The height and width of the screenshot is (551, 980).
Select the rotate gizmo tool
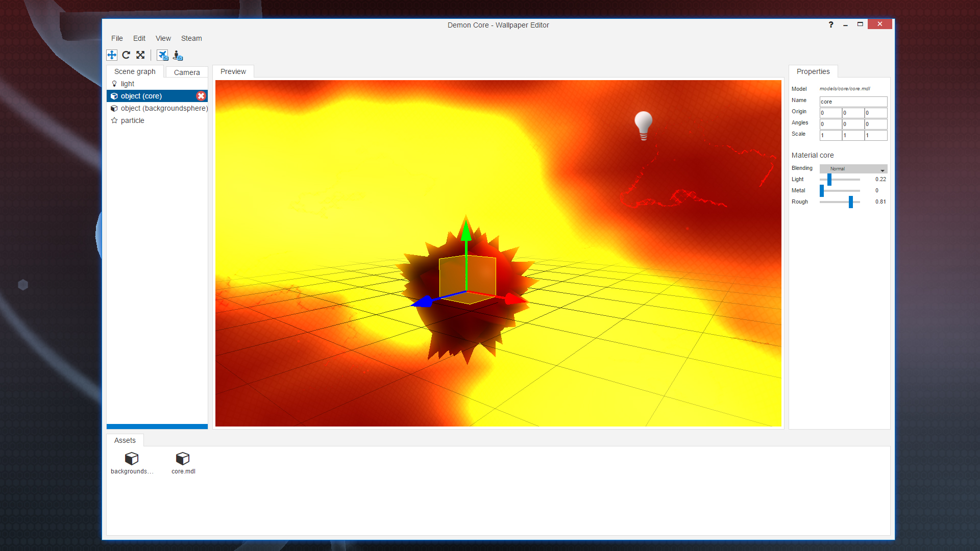[126, 55]
